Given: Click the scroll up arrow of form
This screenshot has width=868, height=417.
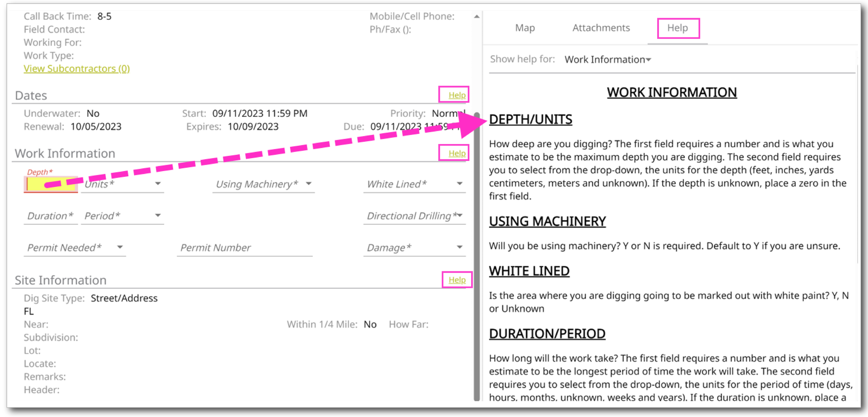Looking at the screenshot, I should [477, 16].
